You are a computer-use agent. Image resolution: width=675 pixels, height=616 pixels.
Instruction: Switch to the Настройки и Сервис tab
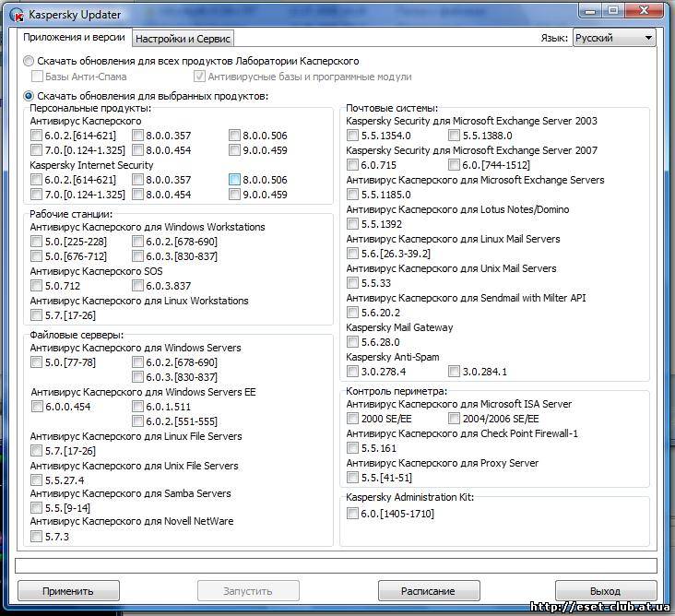point(183,39)
